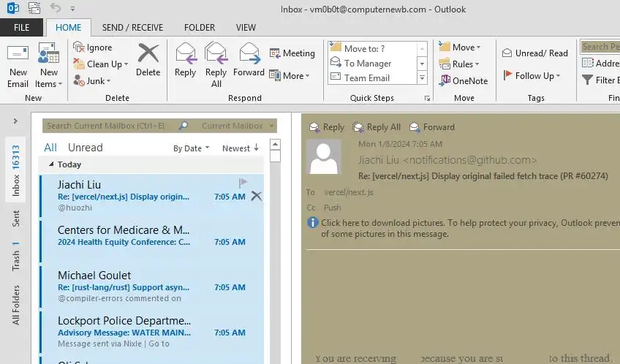Collapse the Today group
This screenshot has width=620, height=364.
point(51,164)
